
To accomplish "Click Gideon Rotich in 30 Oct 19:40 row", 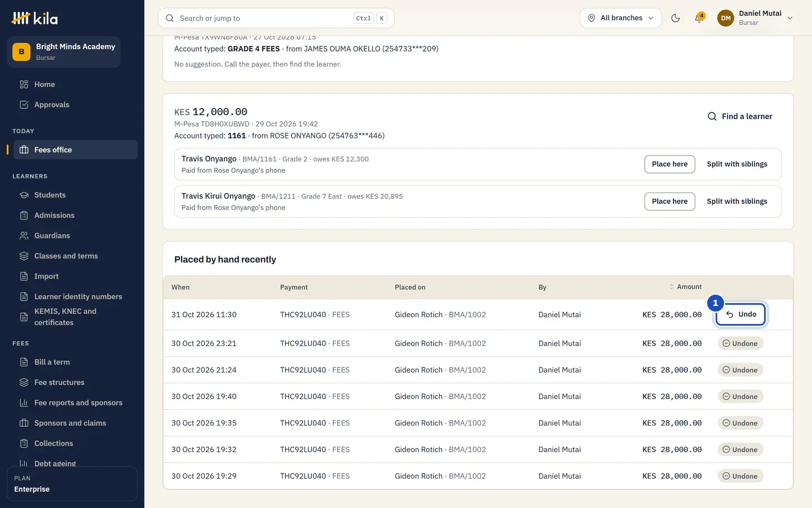I will (418, 397).
